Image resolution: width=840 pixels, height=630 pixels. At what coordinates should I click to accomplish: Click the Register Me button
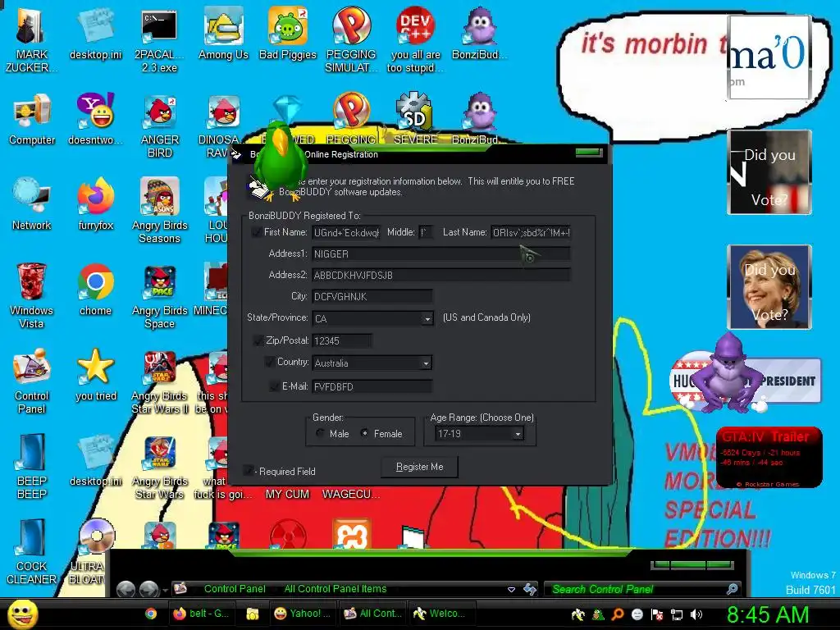(x=419, y=467)
